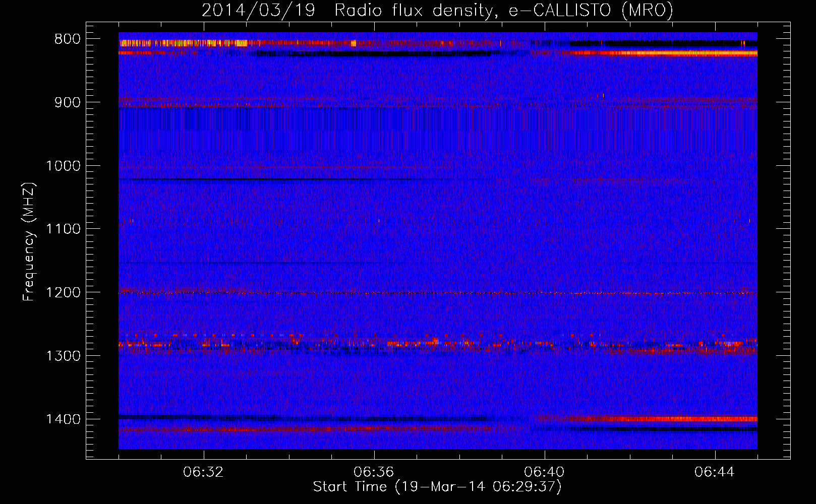Click the 800 frequency tick label

[x=67, y=39]
